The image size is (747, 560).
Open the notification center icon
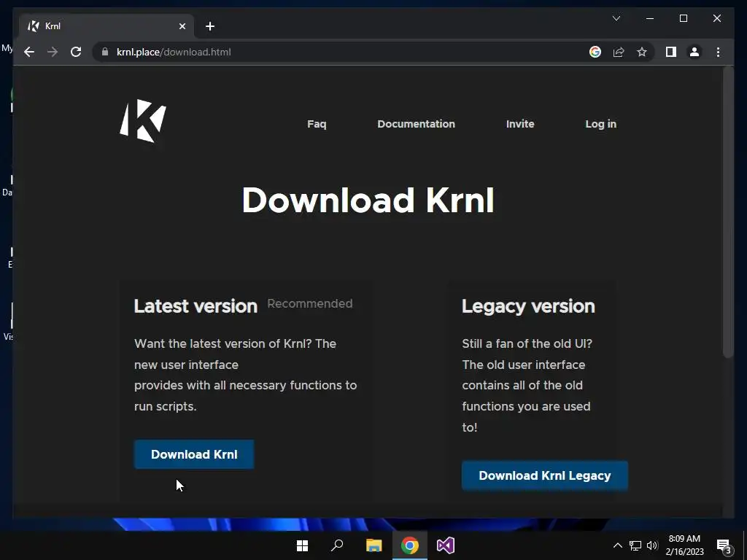[x=724, y=546]
